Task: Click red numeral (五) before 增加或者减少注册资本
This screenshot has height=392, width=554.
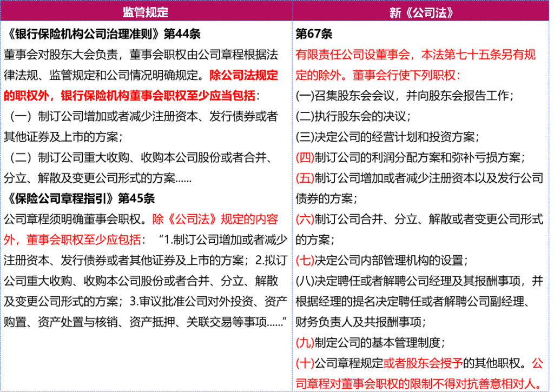Action: point(305,178)
